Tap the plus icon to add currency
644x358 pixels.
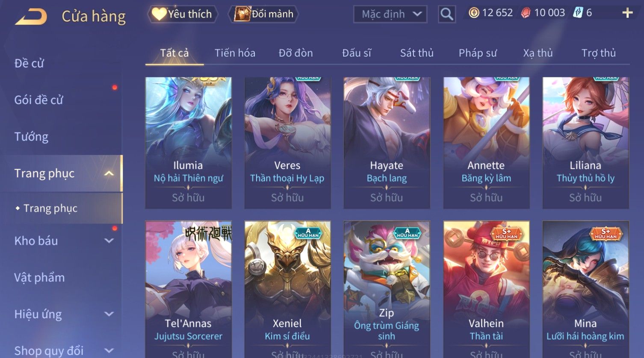click(627, 13)
